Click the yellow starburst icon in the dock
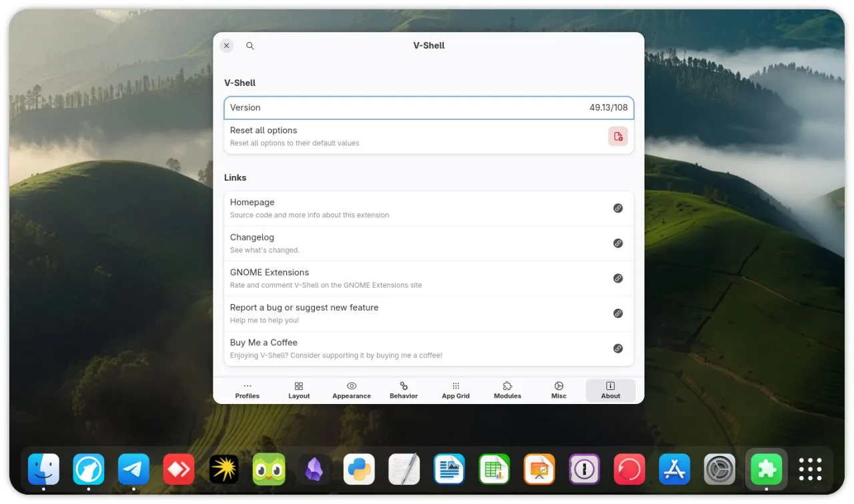The image size is (854, 504). 224,469
